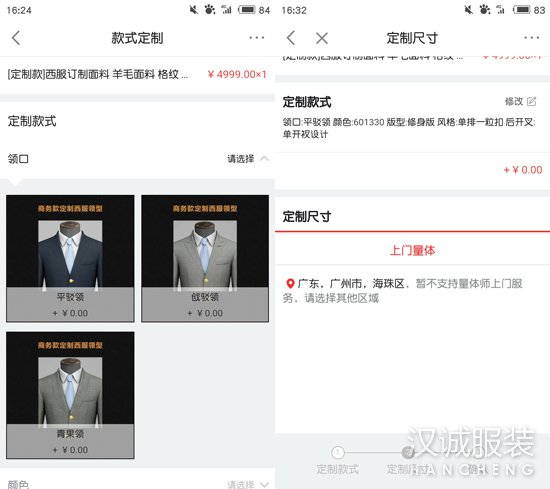The height and width of the screenshot is (489, 550).
Task: Tap the 定制尺寸 section heading
Action: point(307,216)
